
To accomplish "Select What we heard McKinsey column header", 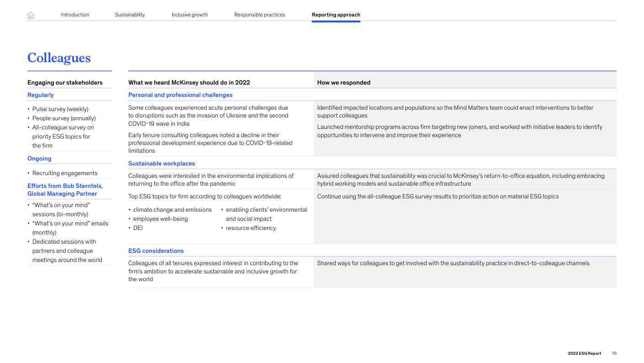I will coord(189,83).
